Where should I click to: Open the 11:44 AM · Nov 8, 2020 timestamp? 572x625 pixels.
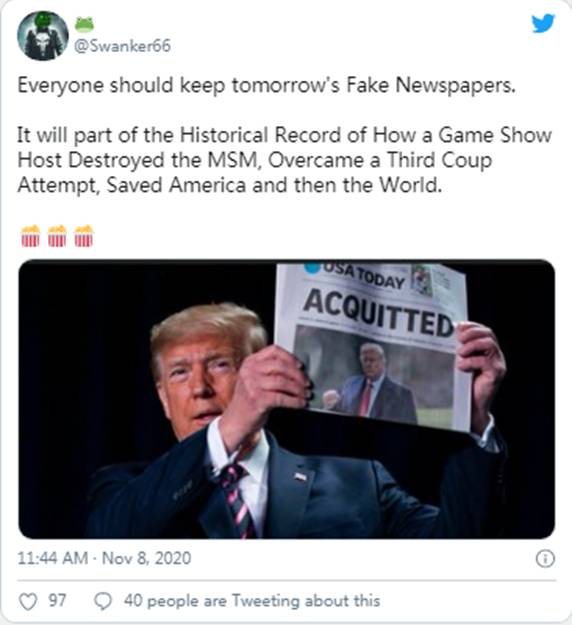(x=104, y=558)
